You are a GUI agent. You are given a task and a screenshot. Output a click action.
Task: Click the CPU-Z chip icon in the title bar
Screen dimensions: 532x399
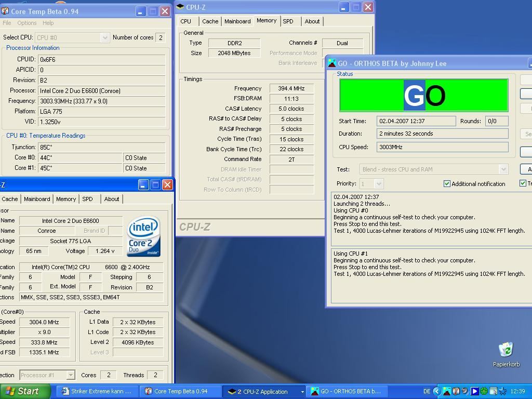[x=180, y=7]
